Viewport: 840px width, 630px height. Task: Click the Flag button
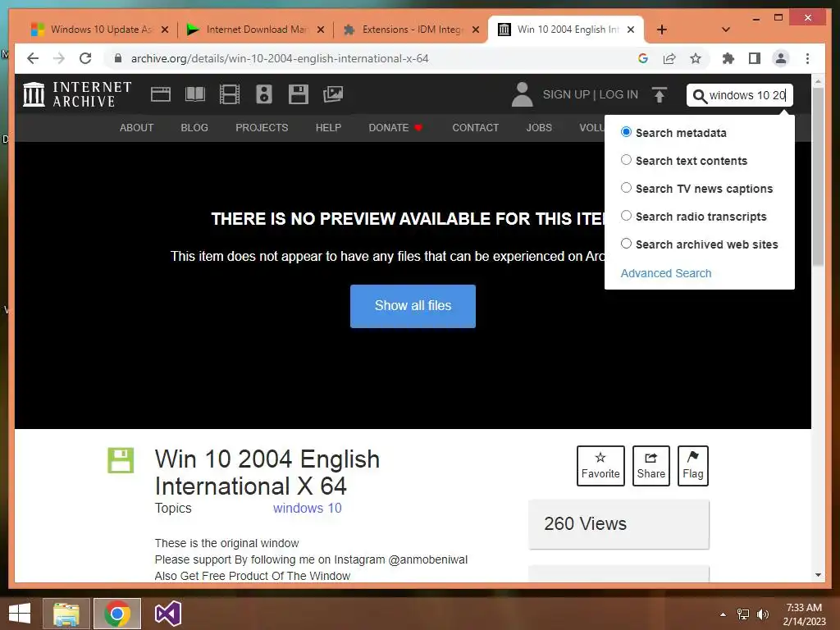(x=692, y=466)
